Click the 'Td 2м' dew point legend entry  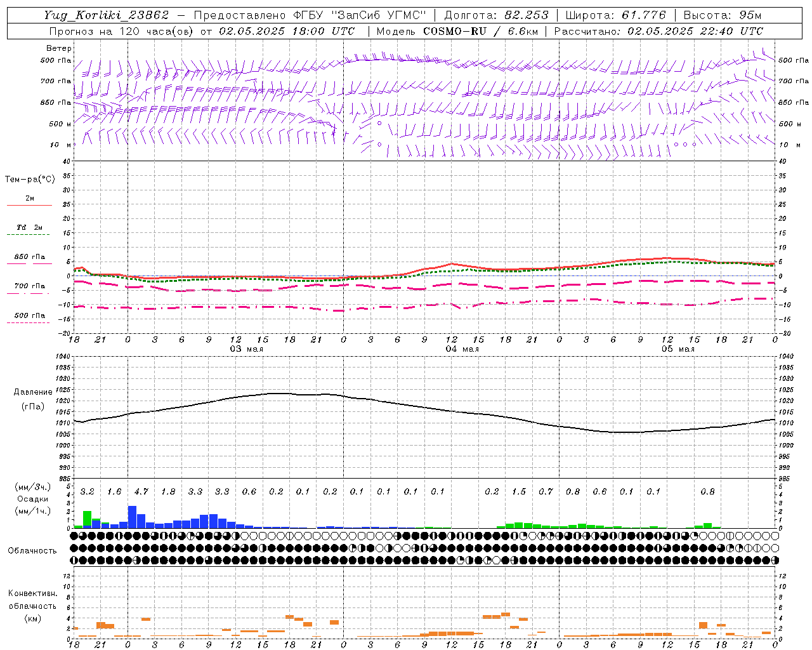29,227
